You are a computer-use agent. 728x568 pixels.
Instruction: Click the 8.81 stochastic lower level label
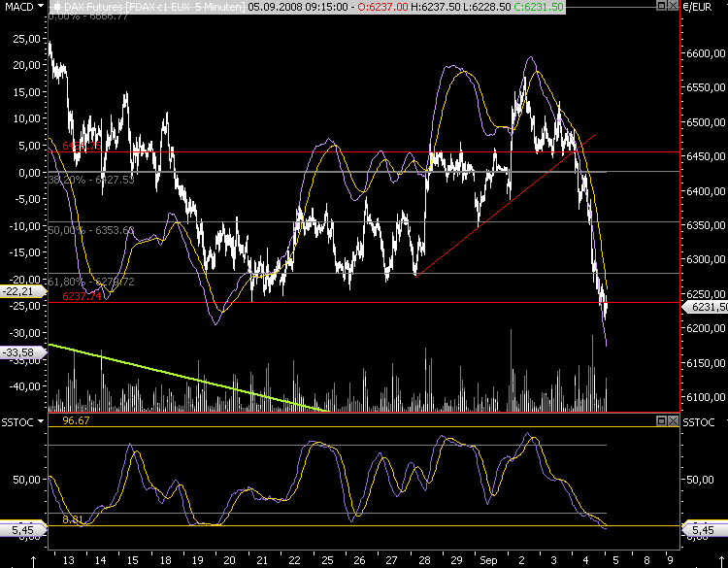tap(73, 519)
